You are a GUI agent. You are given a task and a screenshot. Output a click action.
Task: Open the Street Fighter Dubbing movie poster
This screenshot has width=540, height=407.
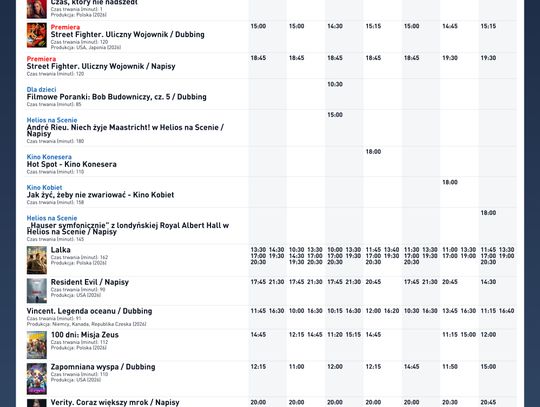click(x=37, y=35)
